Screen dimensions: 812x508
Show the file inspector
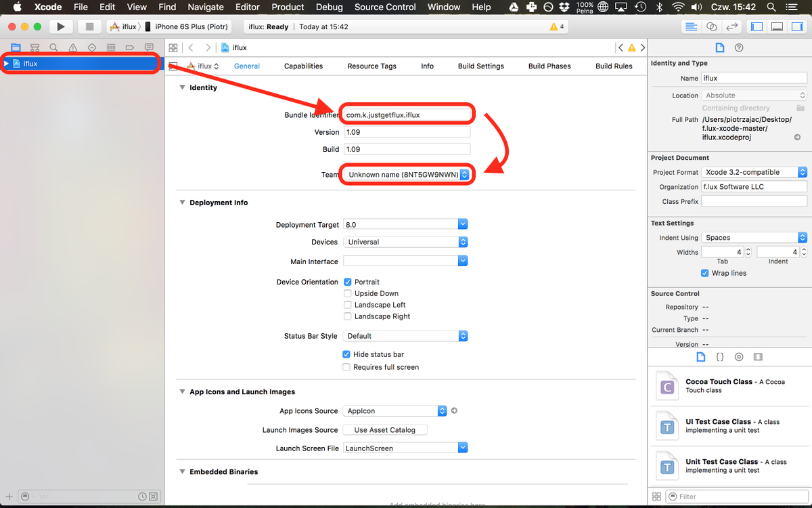pyautogui.click(x=720, y=48)
